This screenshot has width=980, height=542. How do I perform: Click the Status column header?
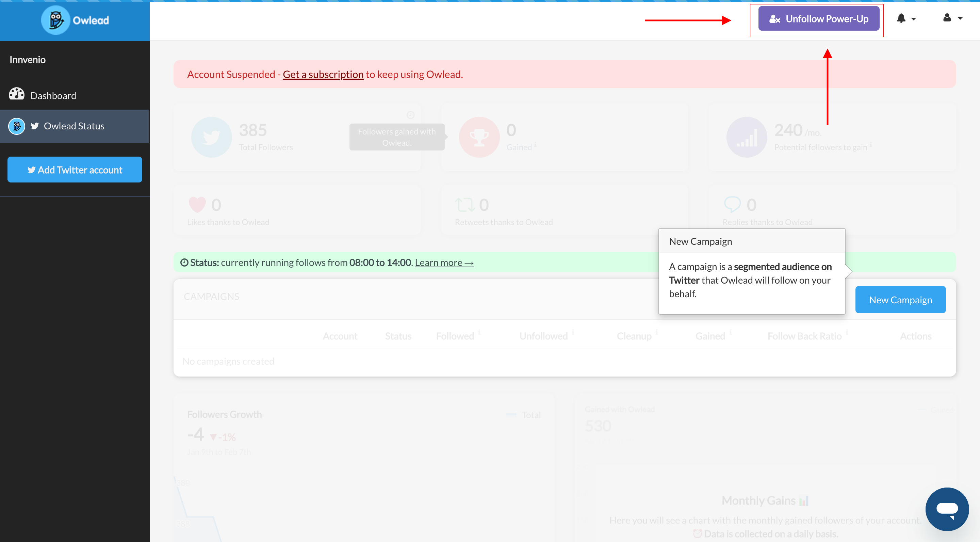click(398, 336)
